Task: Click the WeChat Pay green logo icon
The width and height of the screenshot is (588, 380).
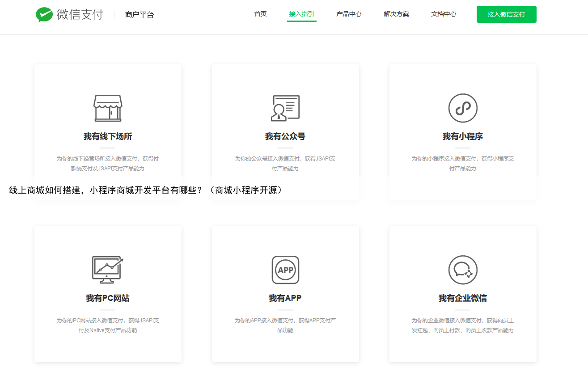Action: [x=44, y=14]
